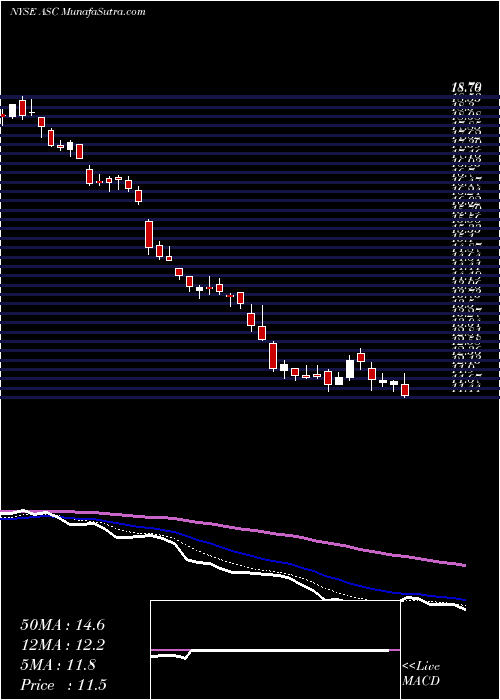Image resolution: width=500 pixels, height=700 pixels.
Task: Click the NYSE ASC MunafaSutra.com title text
Action: (x=77, y=12)
